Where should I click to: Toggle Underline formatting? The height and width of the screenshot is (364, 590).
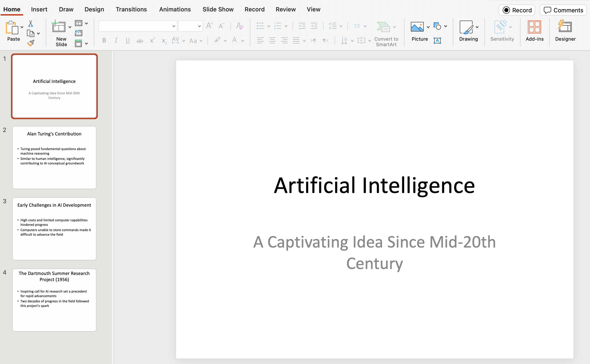pos(128,40)
